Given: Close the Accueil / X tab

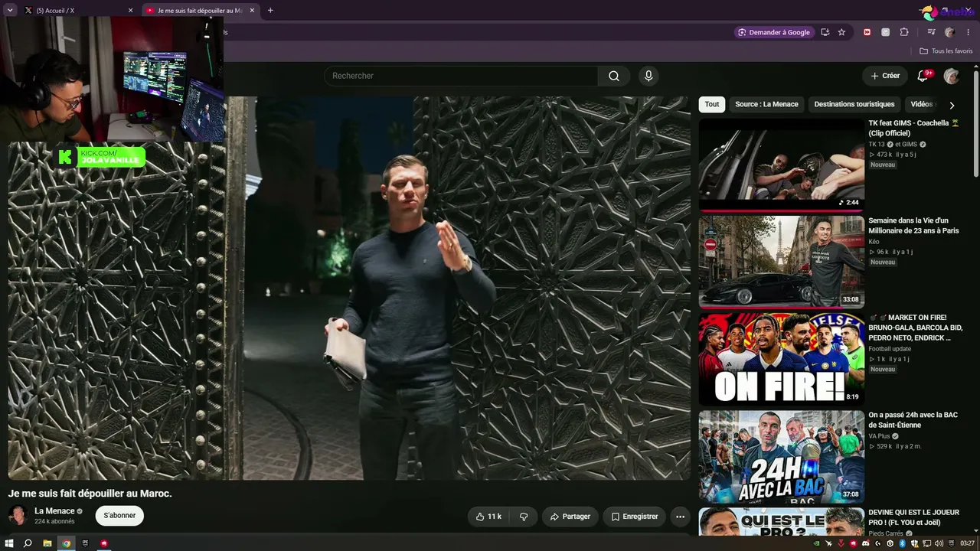Looking at the screenshot, I should click(130, 11).
